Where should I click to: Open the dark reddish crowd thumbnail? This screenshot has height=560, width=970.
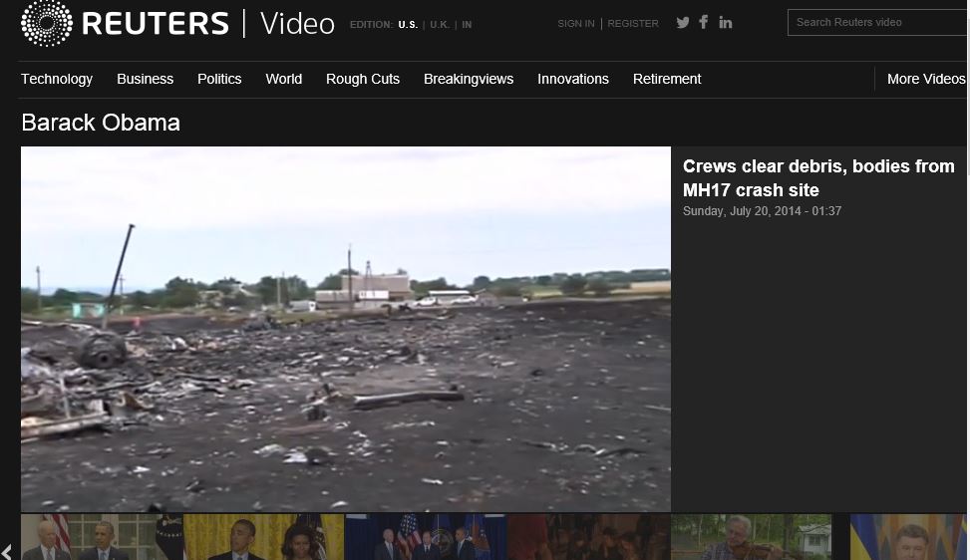[x=589, y=537]
